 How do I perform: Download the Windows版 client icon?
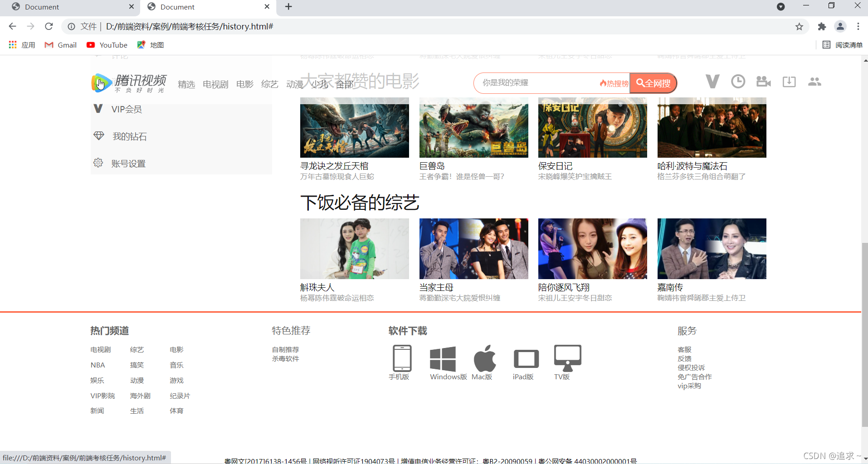[x=443, y=358]
